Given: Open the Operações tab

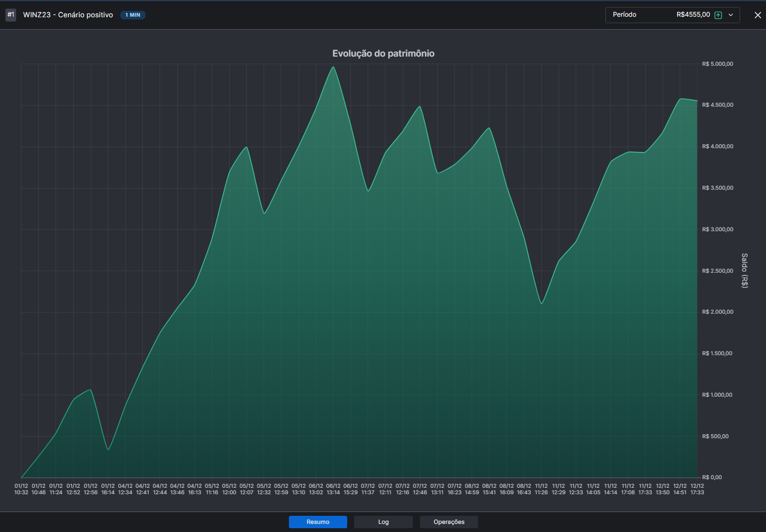Looking at the screenshot, I should pyautogui.click(x=448, y=522).
